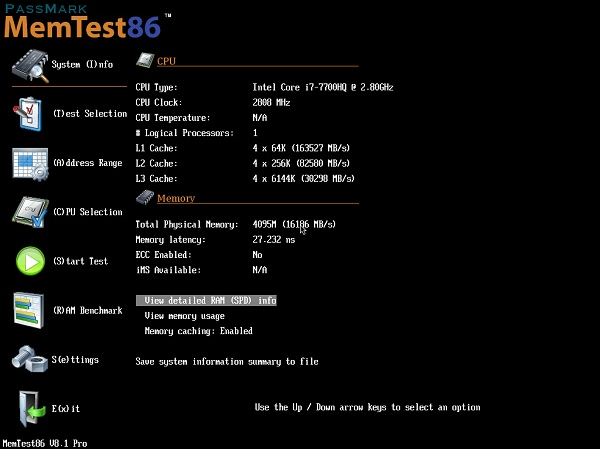600x450 pixels.
Task: Open View memory usage option
Action: (x=185, y=316)
